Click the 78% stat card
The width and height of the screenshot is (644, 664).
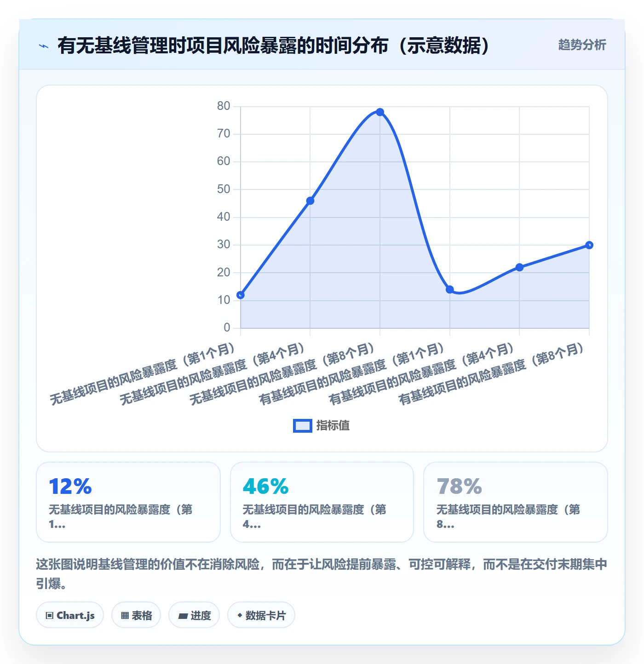click(516, 502)
